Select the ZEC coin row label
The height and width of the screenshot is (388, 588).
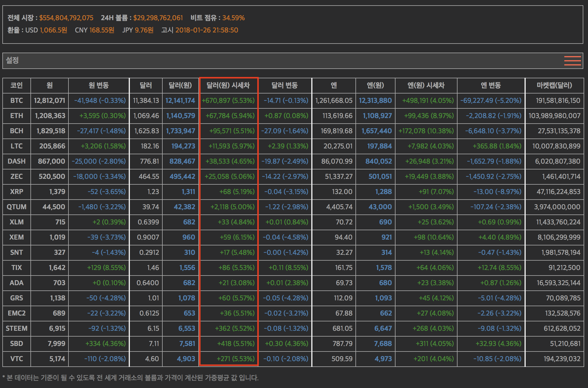(x=17, y=176)
